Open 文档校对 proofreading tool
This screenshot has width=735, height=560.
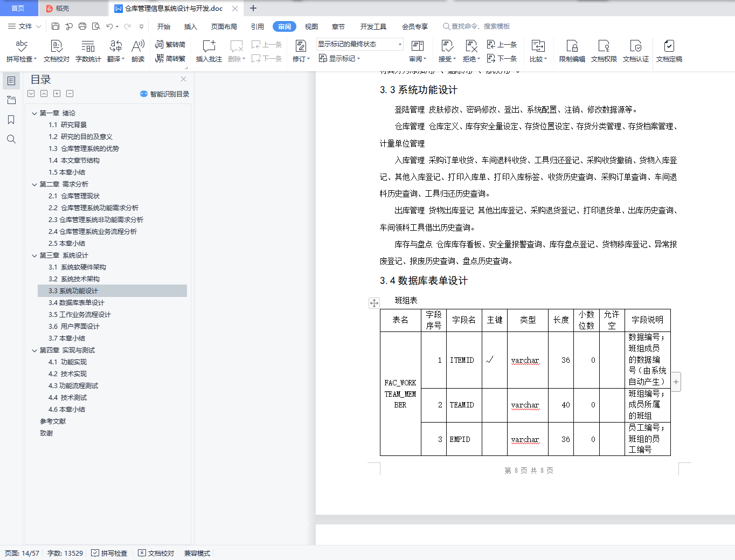pos(57,51)
